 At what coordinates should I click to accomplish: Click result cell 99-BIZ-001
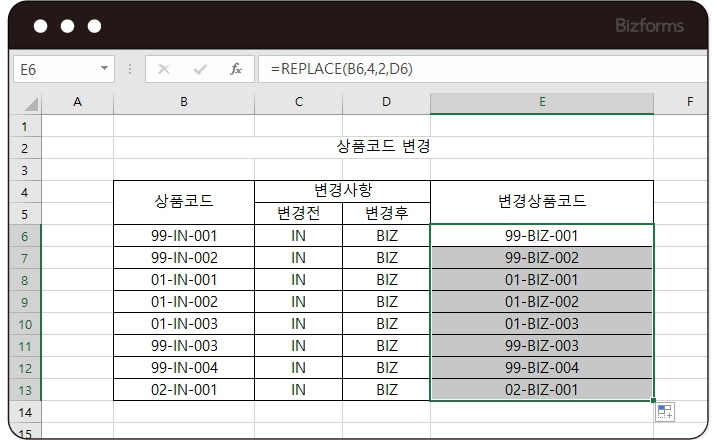(x=542, y=236)
